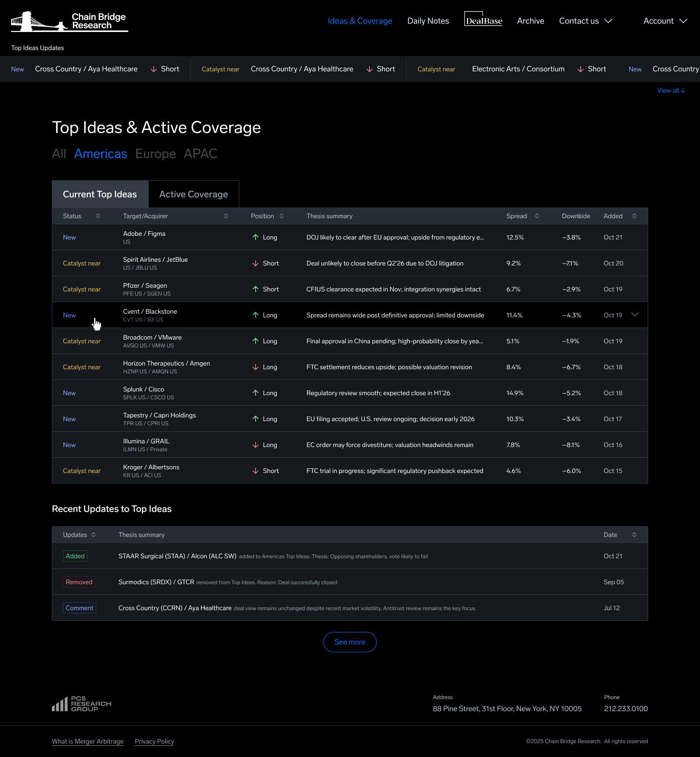Filter region to Europe
700x757 pixels.
[156, 154]
